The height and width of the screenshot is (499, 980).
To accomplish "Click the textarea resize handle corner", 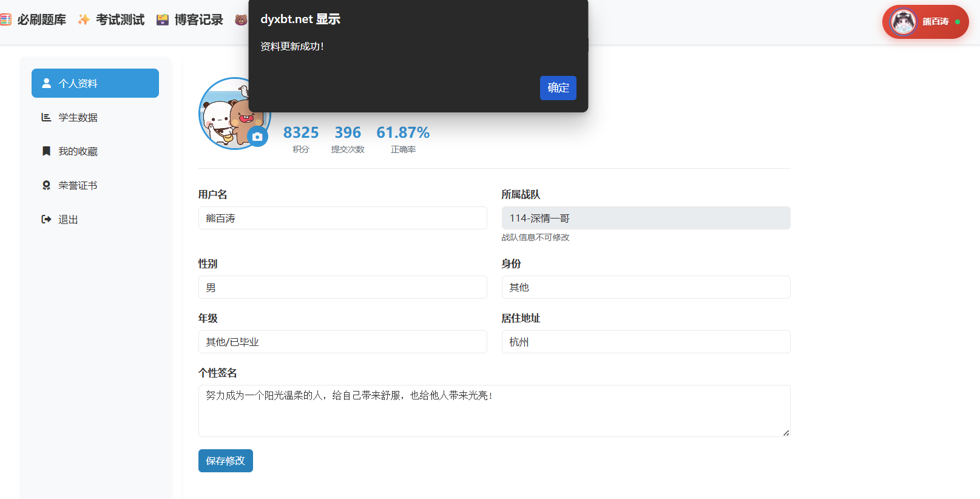I will [x=786, y=433].
